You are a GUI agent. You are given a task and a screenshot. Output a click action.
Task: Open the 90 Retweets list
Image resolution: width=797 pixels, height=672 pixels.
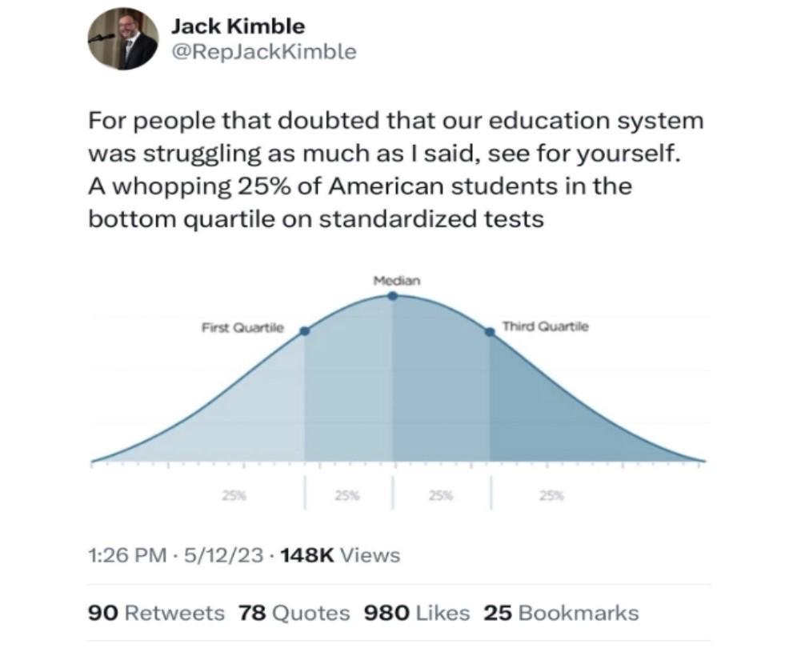point(156,613)
